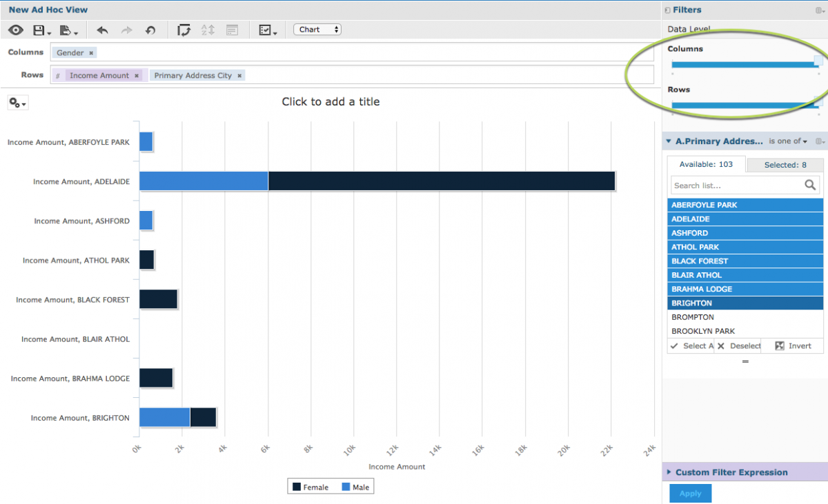
Task: Undo the last change
Action: tap(101, 30)
